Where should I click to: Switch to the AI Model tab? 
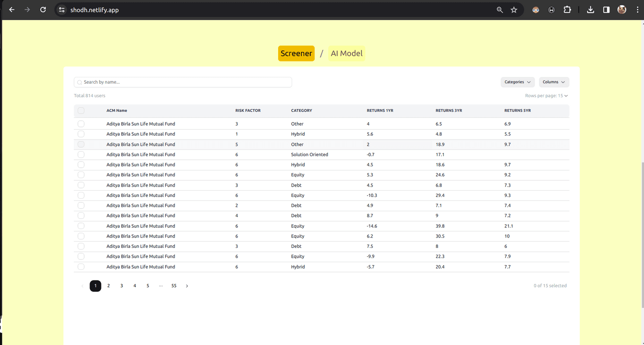pos(347,53)
